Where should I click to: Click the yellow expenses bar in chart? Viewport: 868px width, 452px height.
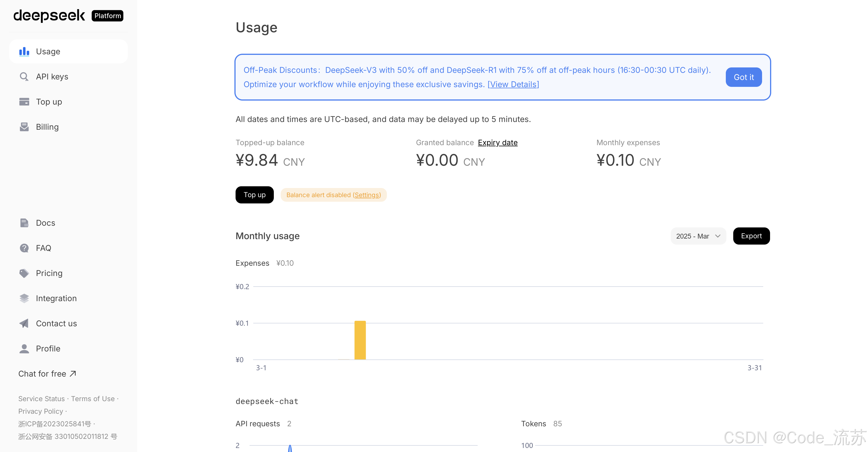pos(360,341)
